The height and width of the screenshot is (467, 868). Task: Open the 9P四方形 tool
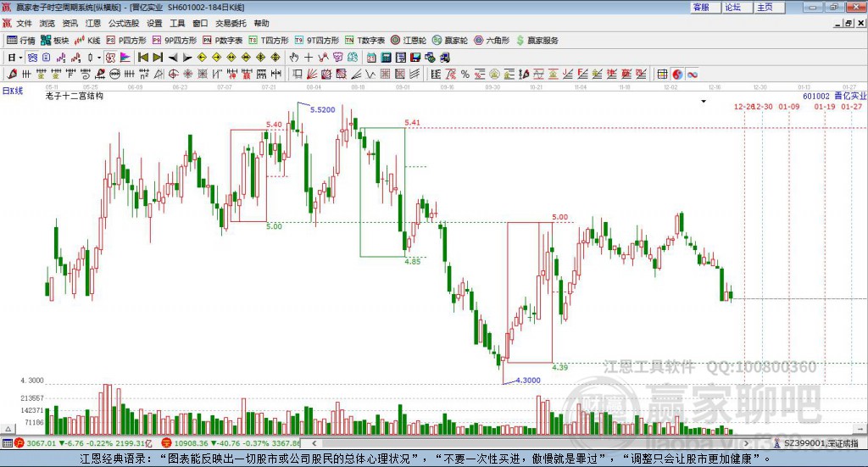175,41
